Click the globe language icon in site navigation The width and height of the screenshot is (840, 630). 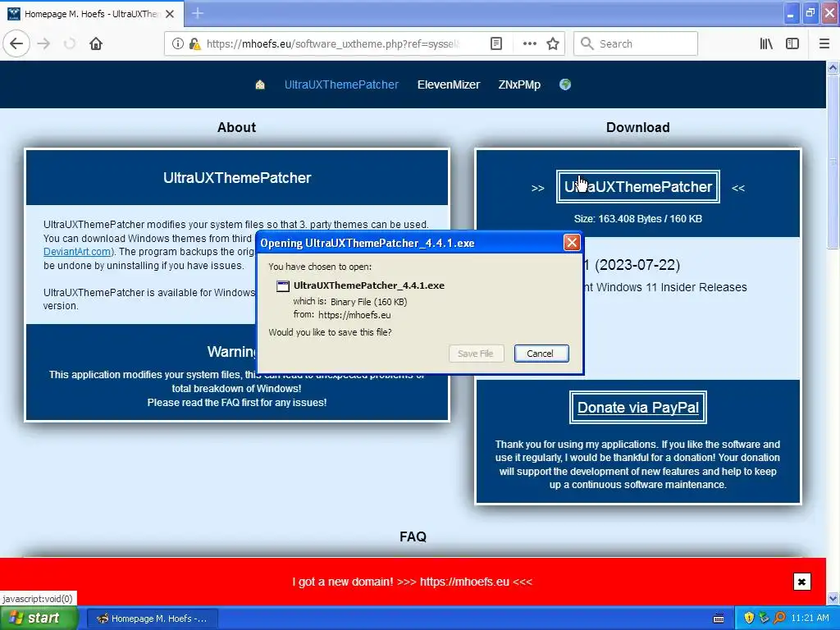click(565, 84)
